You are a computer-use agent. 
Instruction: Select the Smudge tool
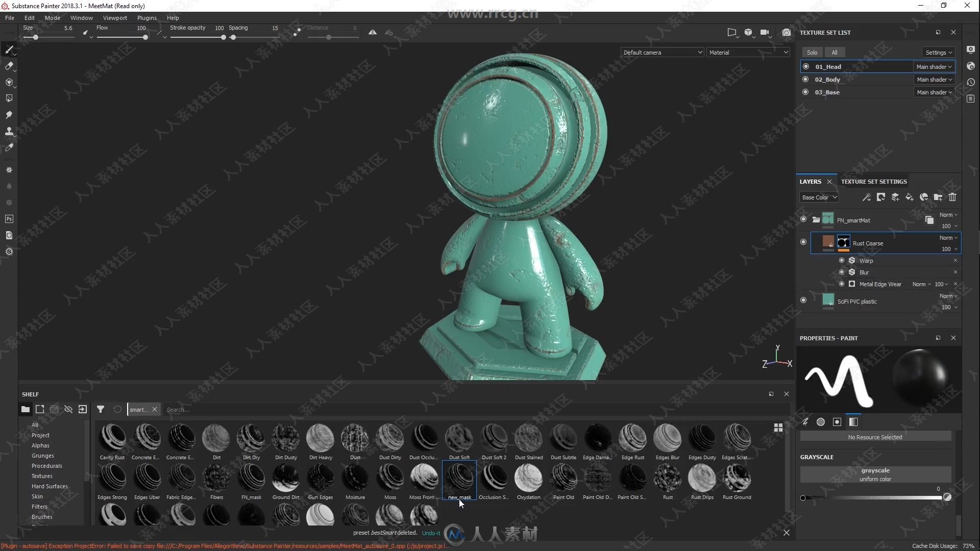pyautogui.click(x=9, y=115)
